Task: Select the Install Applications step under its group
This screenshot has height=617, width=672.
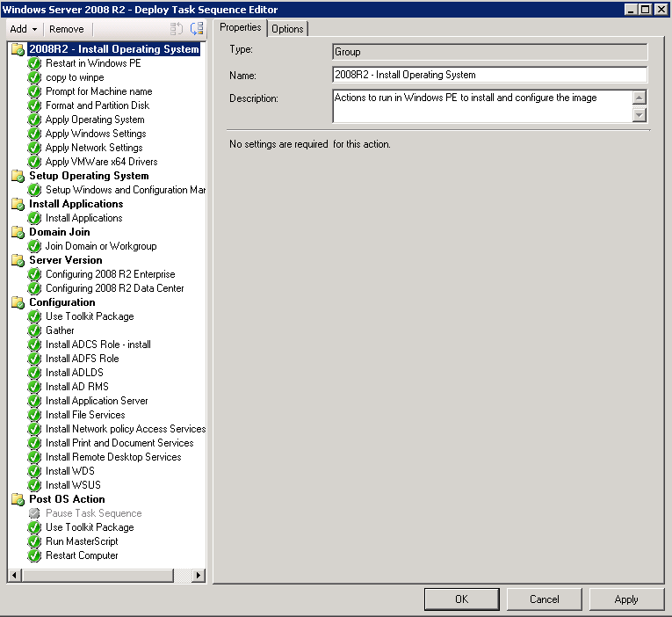Action: point(84,218)
